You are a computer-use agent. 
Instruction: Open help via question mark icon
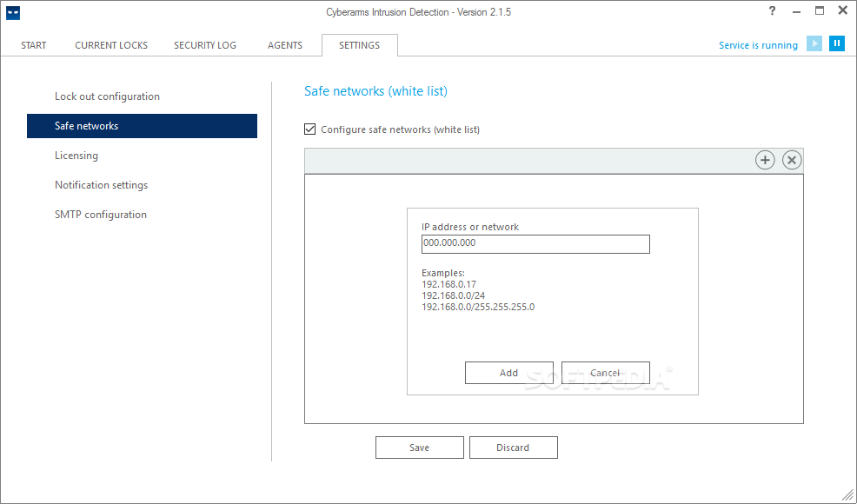click(772, 11)
